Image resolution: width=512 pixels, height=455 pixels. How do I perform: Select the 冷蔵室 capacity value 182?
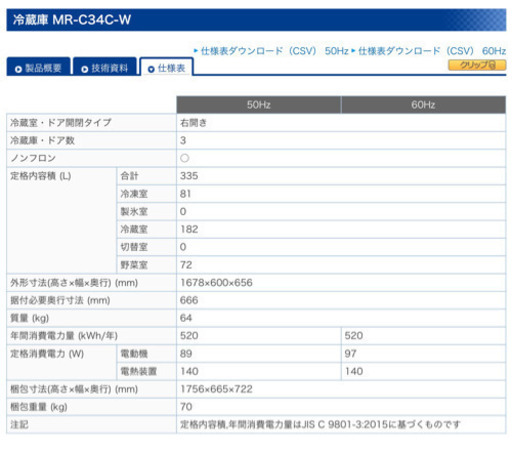tap(189, 229)
